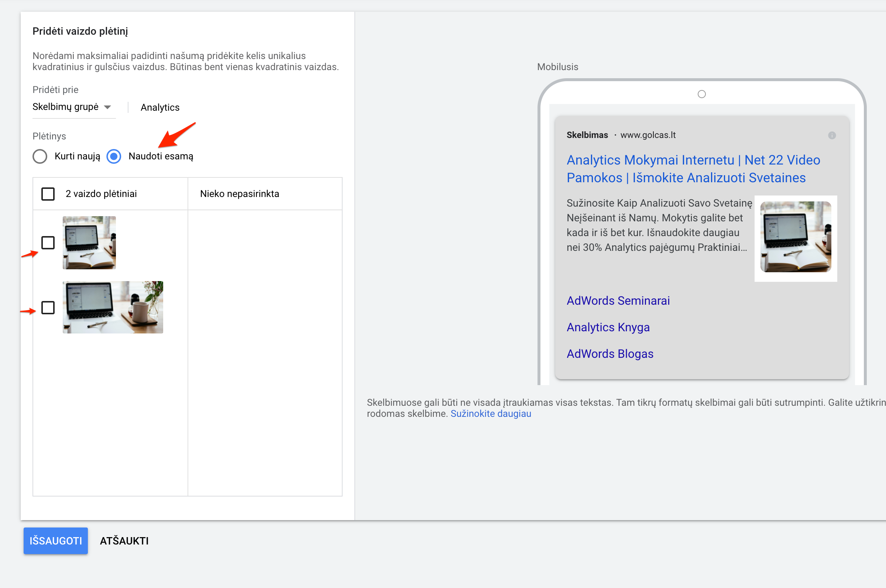Click the 'ATŠAUKTI' cancel button
This screenshot has width=886, height=588.
pyautogui.click(x=124, y=541)
